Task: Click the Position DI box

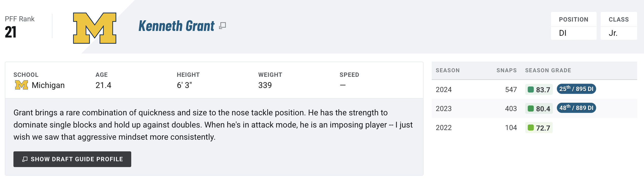Action: [574, 26]
